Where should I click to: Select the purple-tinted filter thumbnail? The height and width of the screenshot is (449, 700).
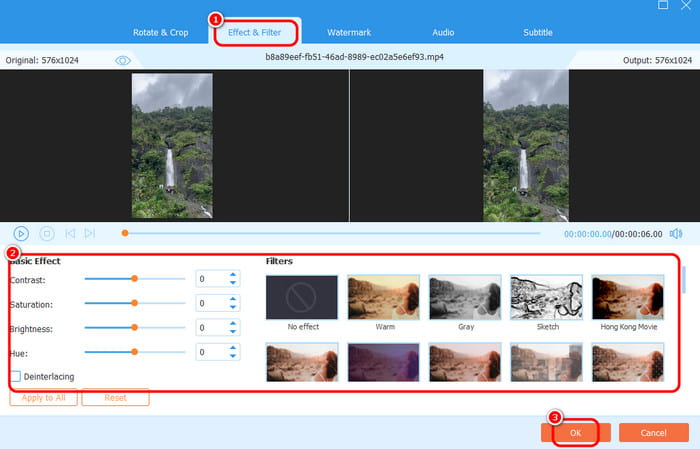[x=383, y=362]
